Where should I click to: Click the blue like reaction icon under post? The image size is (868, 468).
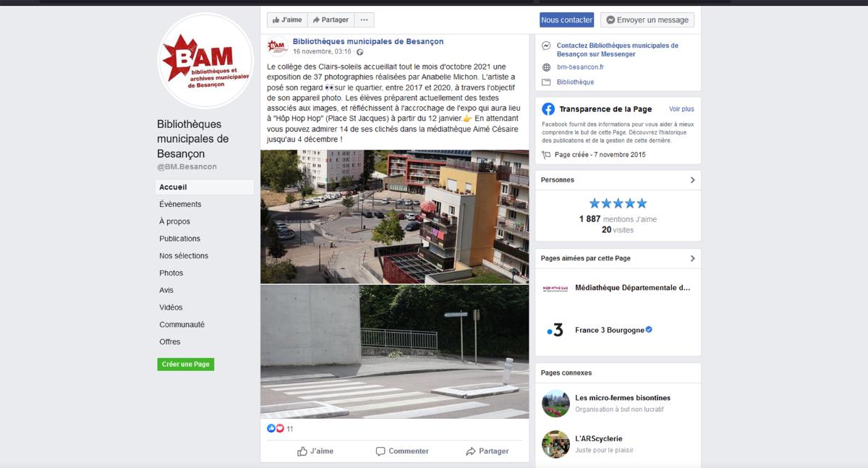coord(271,428)
